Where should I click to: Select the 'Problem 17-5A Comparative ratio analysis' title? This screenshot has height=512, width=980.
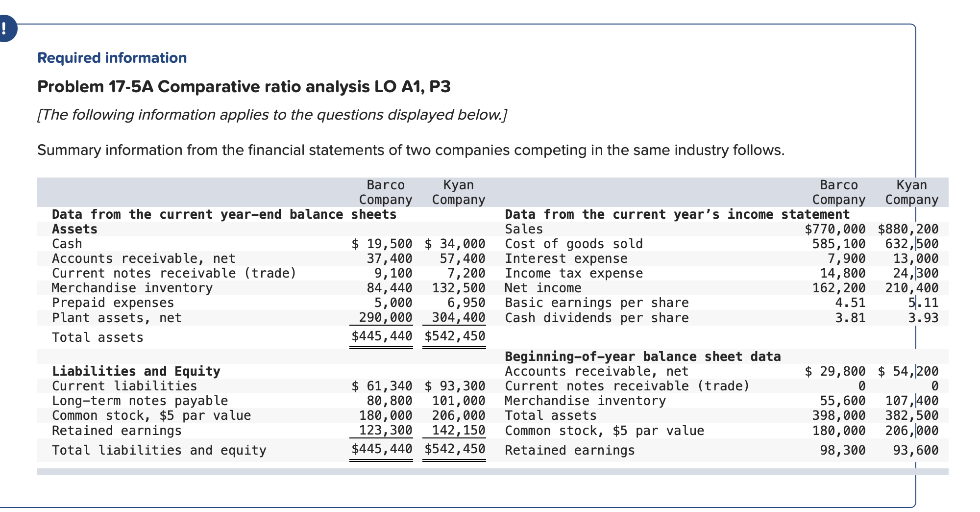click(245, 87)
